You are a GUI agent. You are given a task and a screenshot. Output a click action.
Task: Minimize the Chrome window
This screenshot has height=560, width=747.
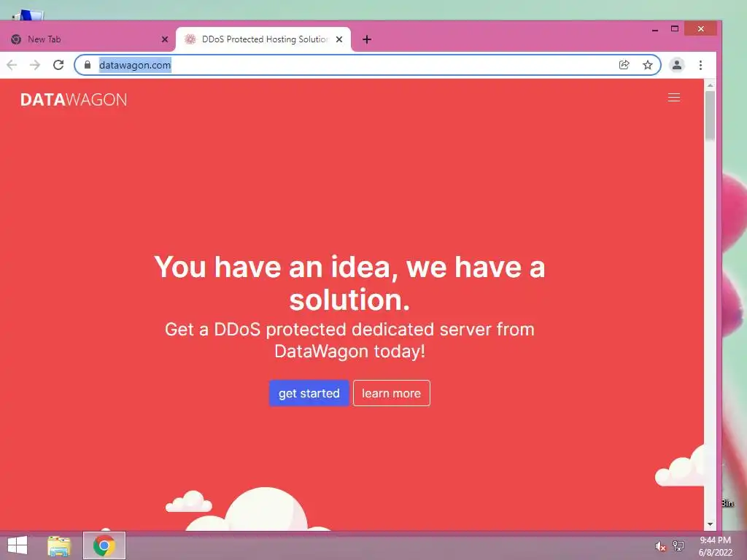pos(655,29)
